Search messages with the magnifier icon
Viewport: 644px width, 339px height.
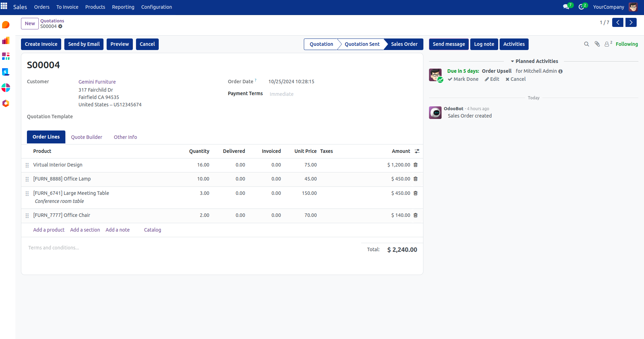tap(586, 44)
